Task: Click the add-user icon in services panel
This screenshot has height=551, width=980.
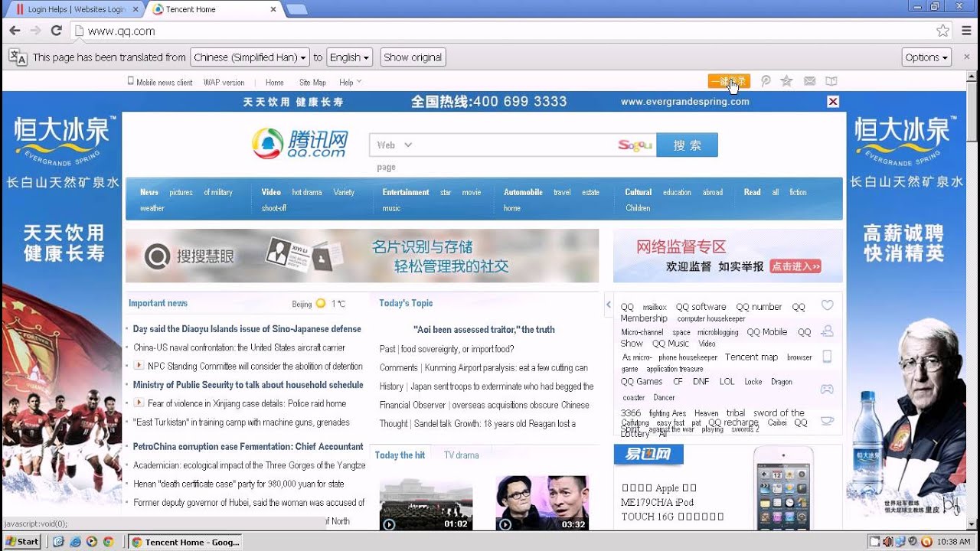Action: tap(827, 331)
